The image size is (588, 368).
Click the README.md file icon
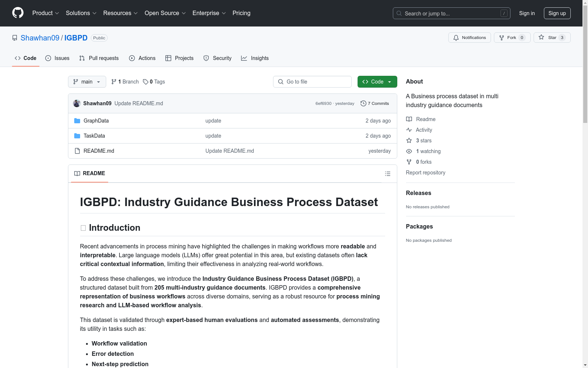pos(77,151)
